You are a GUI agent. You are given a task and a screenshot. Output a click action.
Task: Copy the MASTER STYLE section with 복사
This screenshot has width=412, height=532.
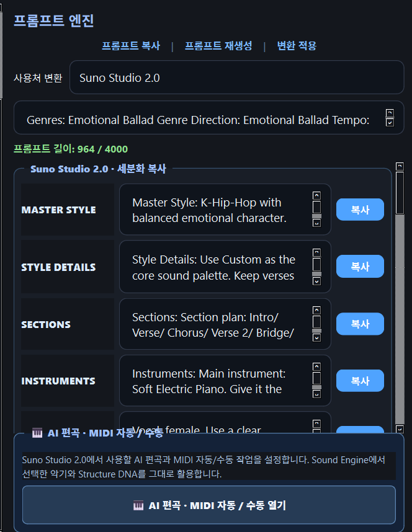click(x=360, y=210)
